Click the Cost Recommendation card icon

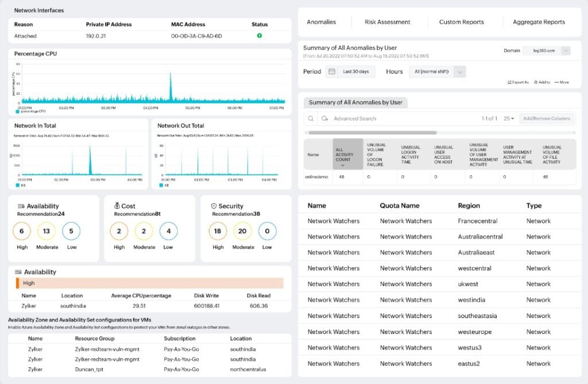point(117,206)
